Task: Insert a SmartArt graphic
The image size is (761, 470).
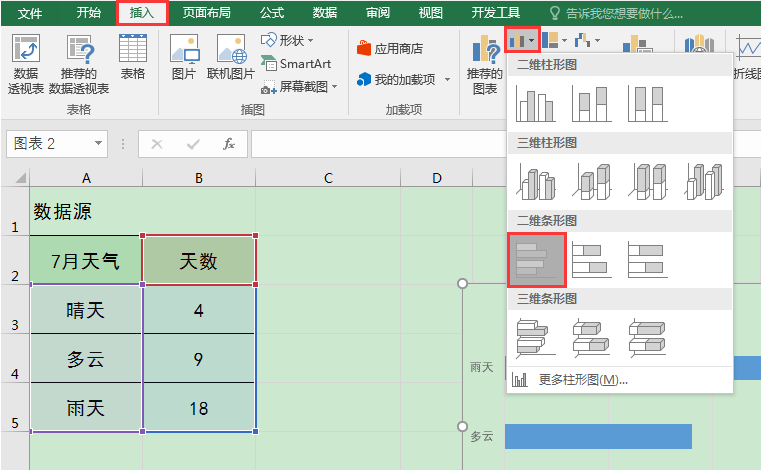Action: click(x=296, y=64)
